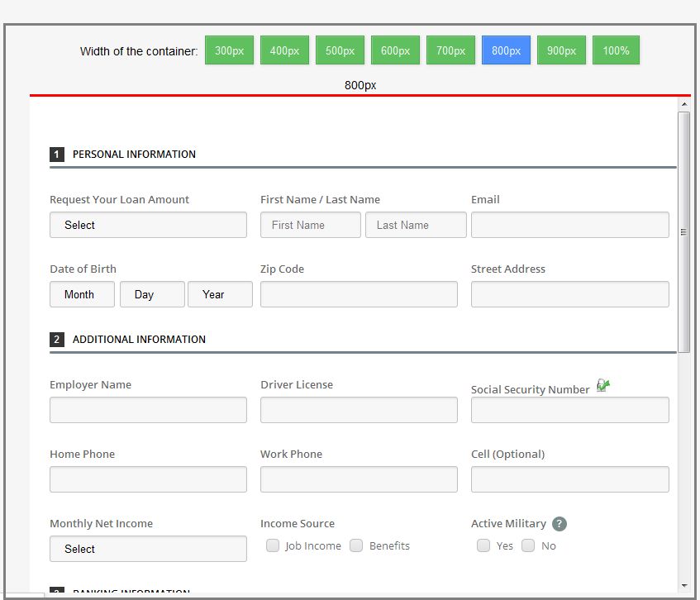Open the Request Your Loan Amount dropdown
Screen dimensions: 700x600
148,225
